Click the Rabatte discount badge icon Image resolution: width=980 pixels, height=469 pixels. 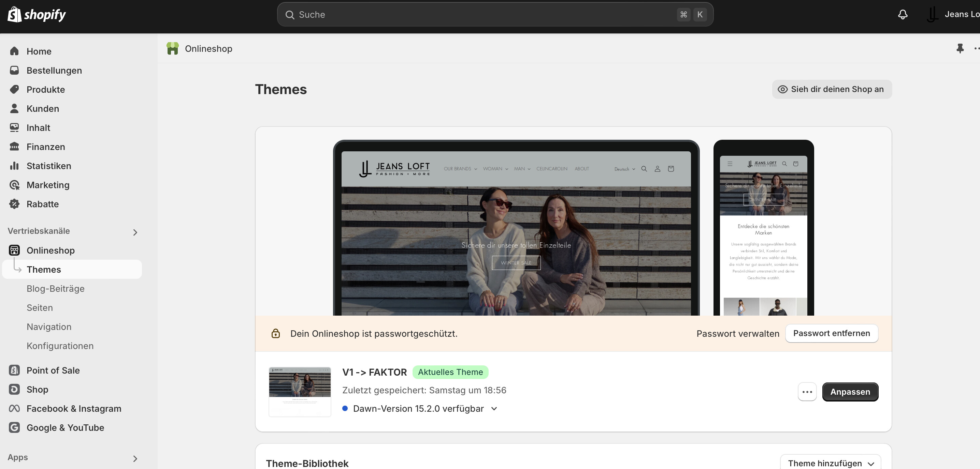pos(14,204)
